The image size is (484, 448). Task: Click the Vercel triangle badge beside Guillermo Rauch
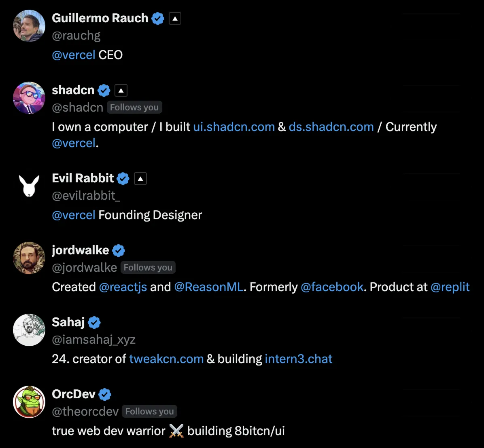pyautogui.click(x=175, y=19)
